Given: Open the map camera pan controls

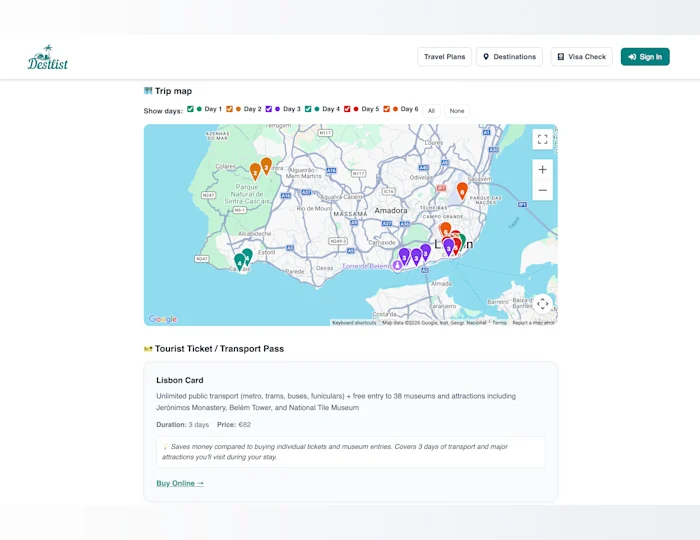Looking at the screenshot, I should (x=542, y=304).
